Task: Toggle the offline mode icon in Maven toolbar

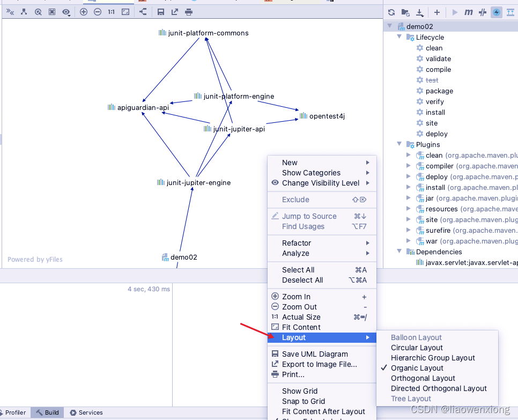Action: click(483, 12)
